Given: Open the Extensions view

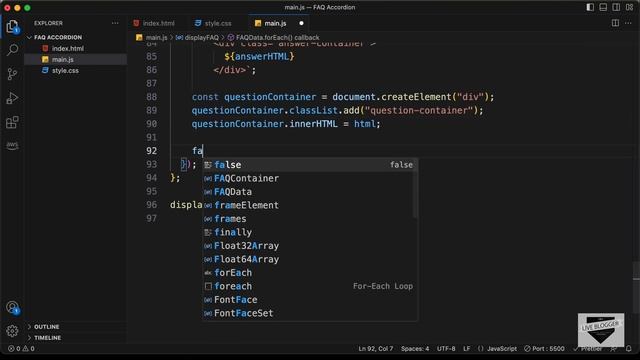Looking at the screenshot, I should 12,122.
